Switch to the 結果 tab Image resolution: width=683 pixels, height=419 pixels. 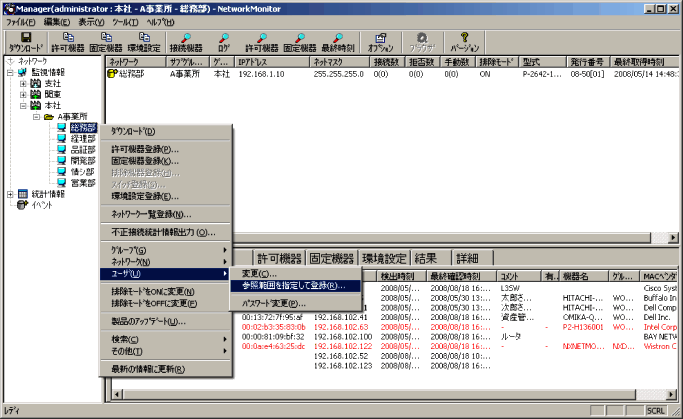point(430,258)
